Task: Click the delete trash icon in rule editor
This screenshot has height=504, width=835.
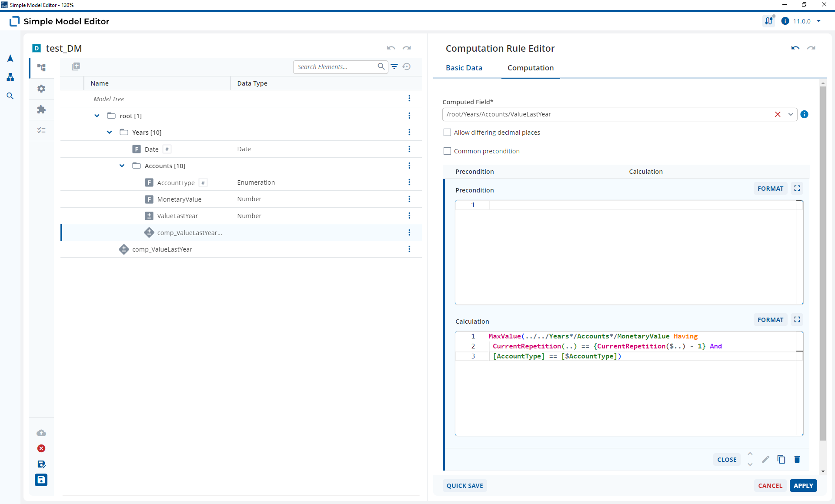Action: coord(797,459)
